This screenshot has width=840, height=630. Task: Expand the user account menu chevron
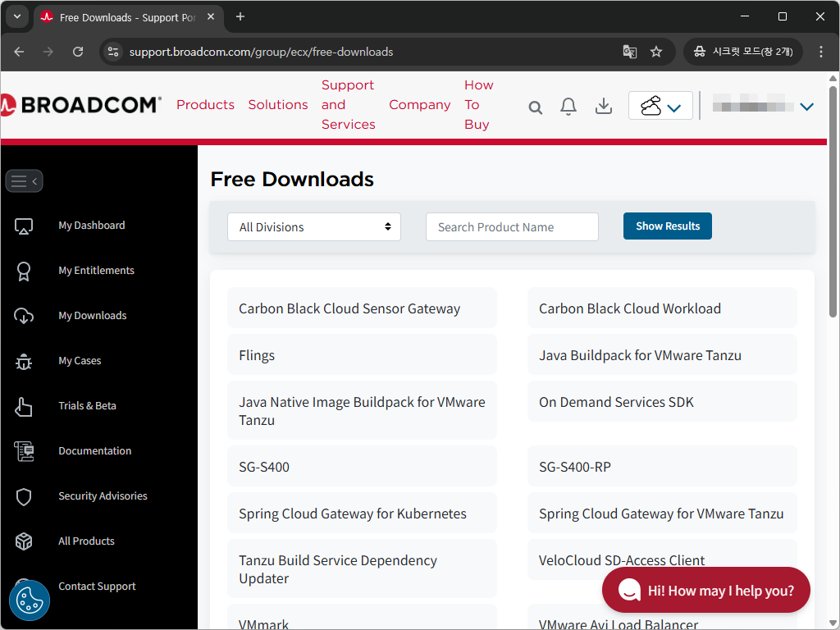807,107
